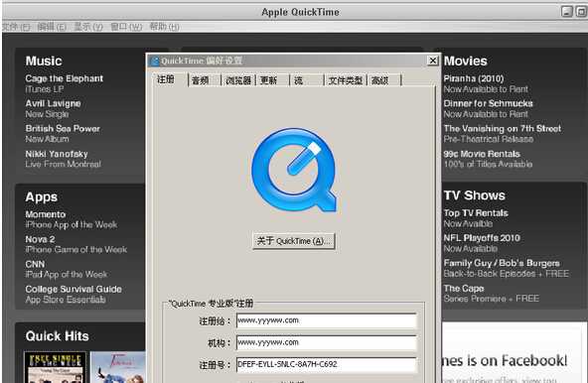Open NFL Playoffs 2010 link
This screenshot has width=588, height=383.
[482, 243]
